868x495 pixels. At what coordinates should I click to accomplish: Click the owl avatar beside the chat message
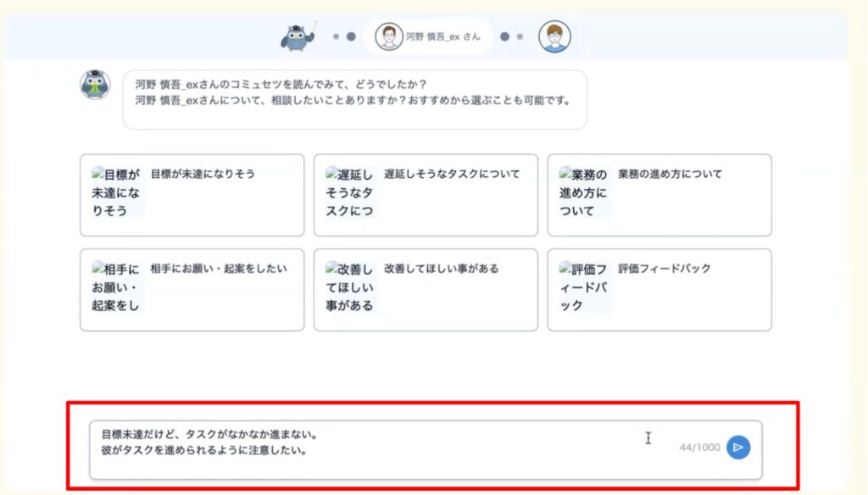click(x=95, y=84)
